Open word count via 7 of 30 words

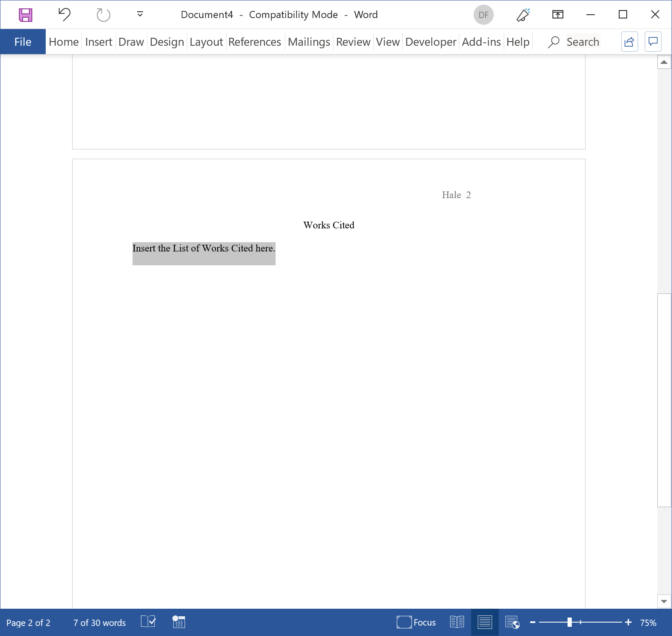[99, 623]
